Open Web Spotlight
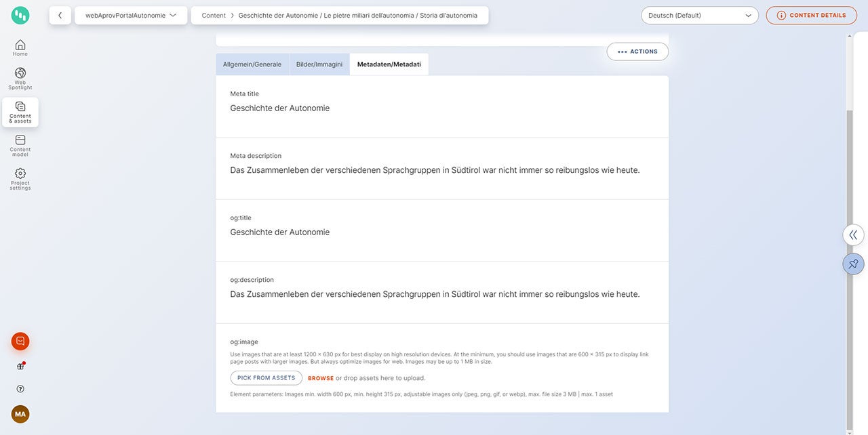Image resolution: width=868 pixels, height=435 pixels. 20,78
